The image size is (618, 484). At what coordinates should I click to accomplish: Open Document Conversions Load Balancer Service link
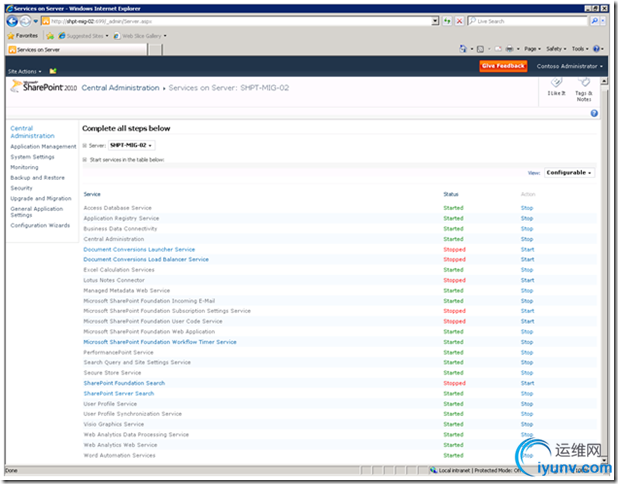(x=146, y=259)
